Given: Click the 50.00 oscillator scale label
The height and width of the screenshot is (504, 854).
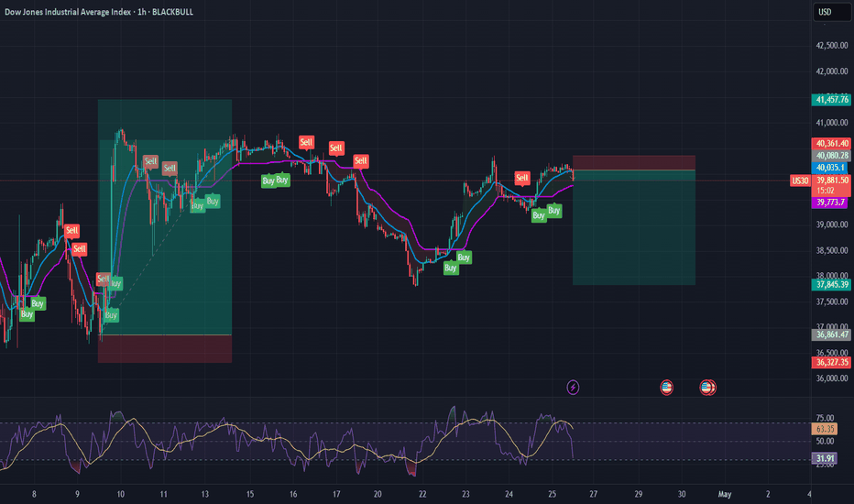Looking at the screenshot, I should point(825,442).
